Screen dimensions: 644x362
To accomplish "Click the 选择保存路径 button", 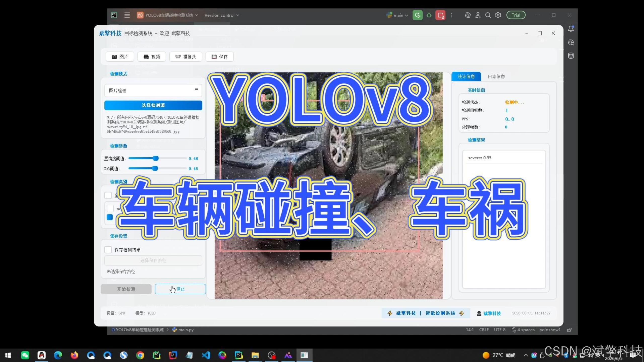I will 153,260.
